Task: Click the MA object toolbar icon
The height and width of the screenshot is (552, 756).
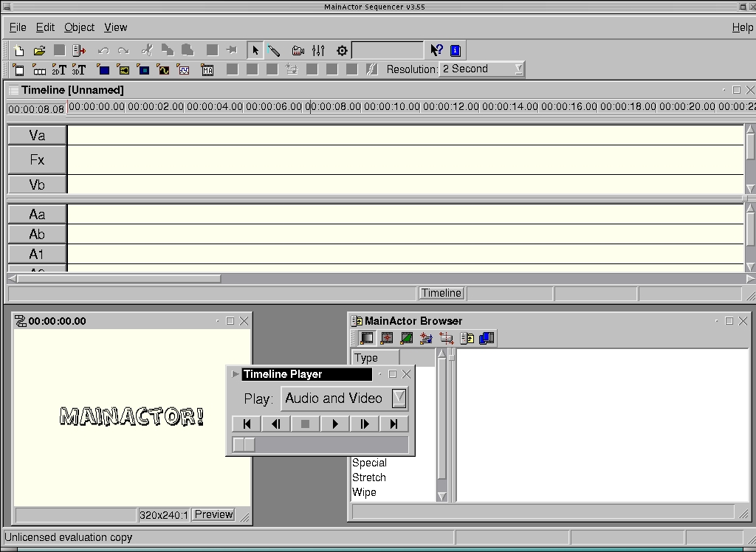Action: (207, 69)
